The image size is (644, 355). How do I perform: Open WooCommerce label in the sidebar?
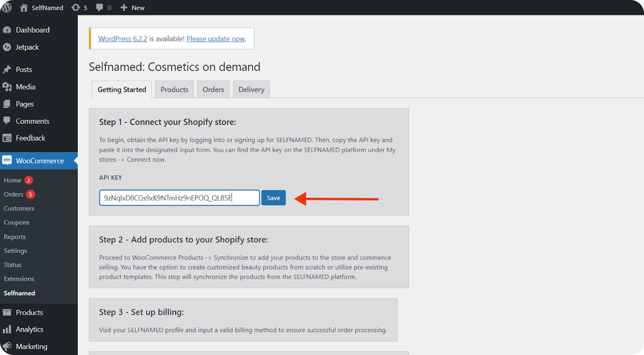pyautogui.click(x=40, y=160)
